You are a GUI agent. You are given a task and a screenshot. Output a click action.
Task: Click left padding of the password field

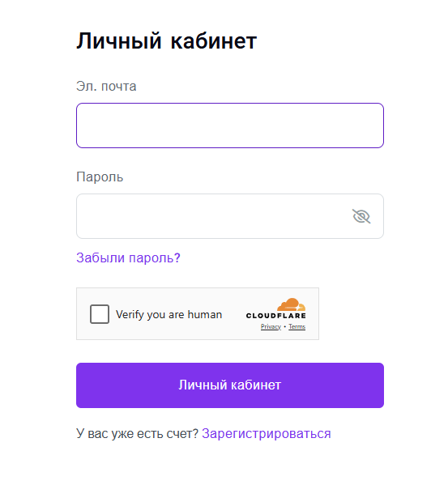tap(84, 216)
